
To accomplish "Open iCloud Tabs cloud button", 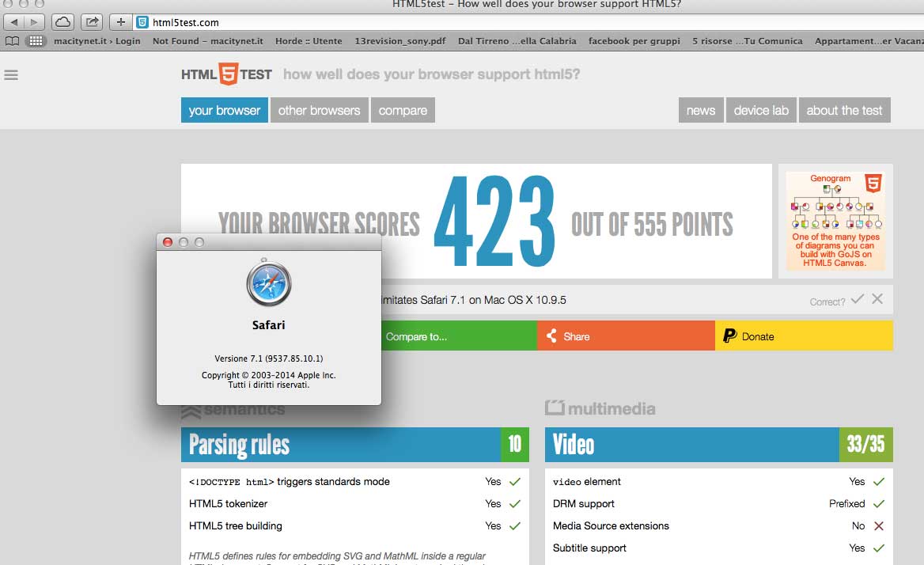I will (x=62, y=22).
